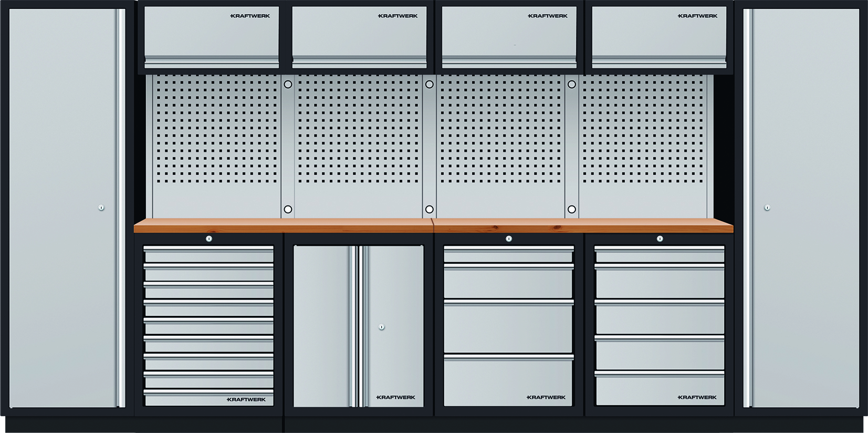Click the vertical handle of the left tall cabinet

pos(121,208)
